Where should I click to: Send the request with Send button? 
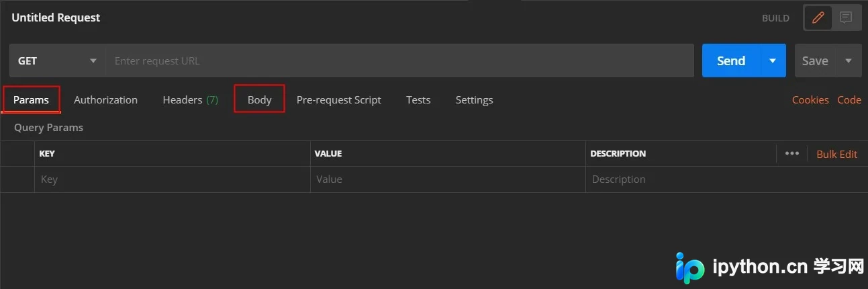point(731,60)
